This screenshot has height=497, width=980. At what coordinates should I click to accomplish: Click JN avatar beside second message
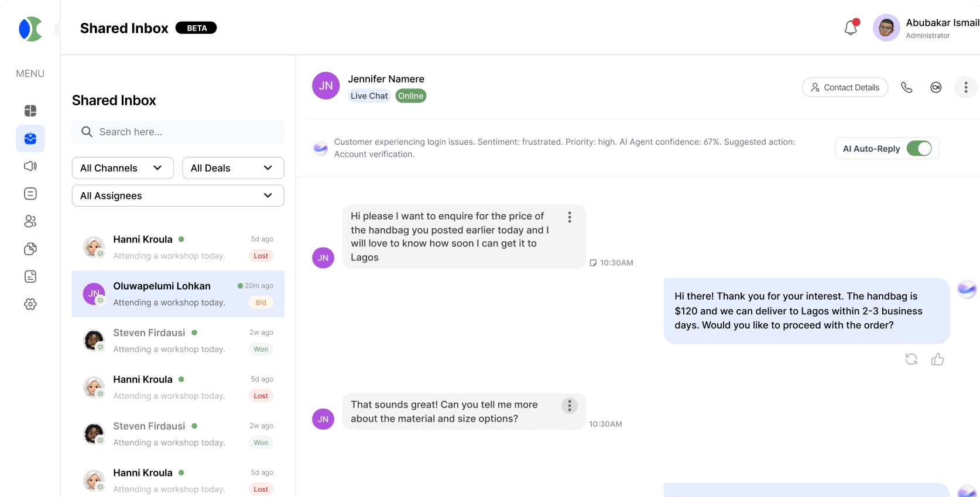323,419
